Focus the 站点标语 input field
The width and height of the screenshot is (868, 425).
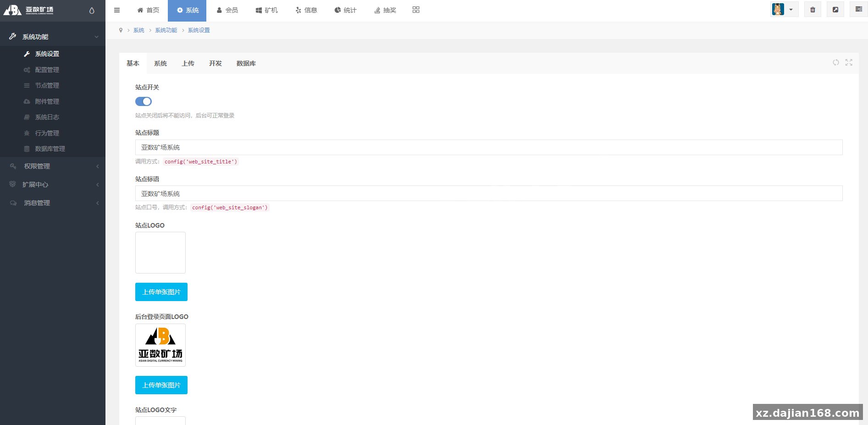pyautogui.click(x=489, y=193)
